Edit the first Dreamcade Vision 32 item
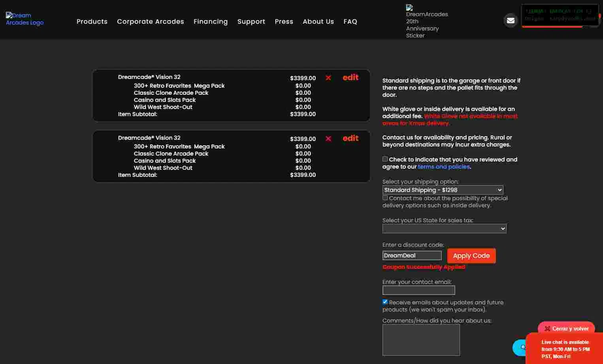 coord(350,77)
